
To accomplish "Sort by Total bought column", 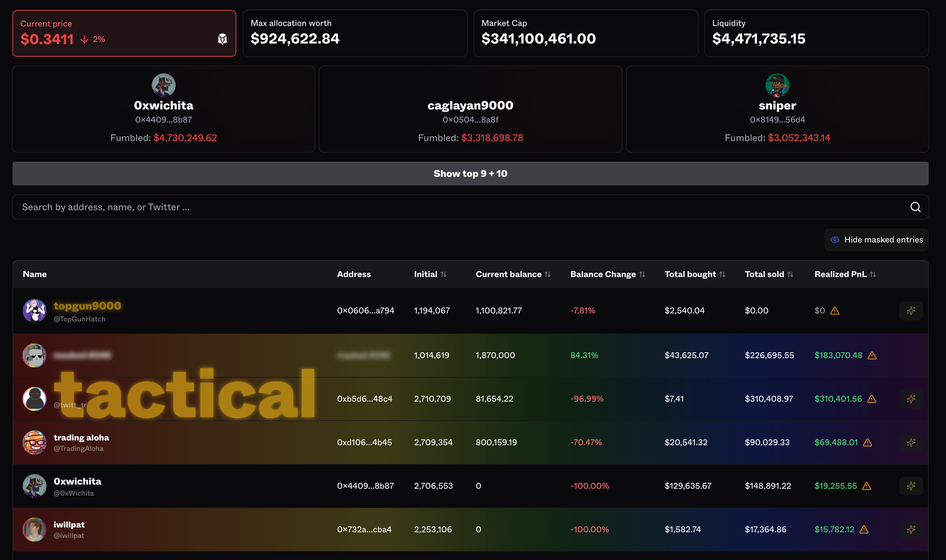I will coord(722,274).
